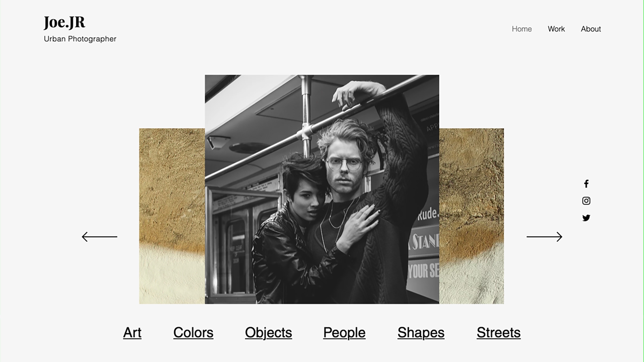Select the Objects category link
644x362 pixels.
[268, 332]
